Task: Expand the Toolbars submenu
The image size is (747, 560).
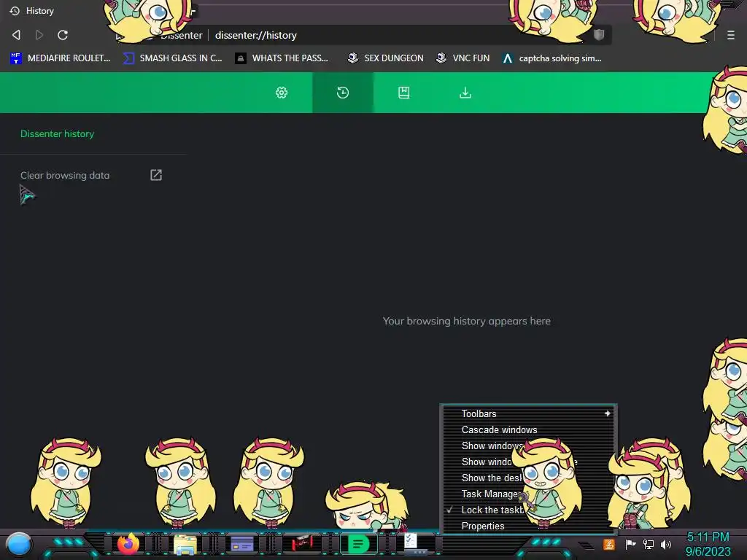Action: coord(529,414)
